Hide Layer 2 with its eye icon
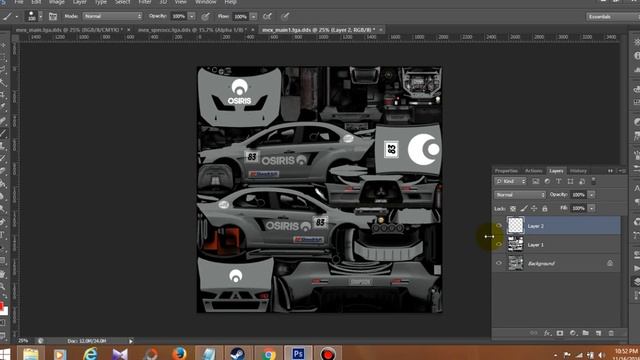Screen dimensions: 640x360 pos(499,226)
